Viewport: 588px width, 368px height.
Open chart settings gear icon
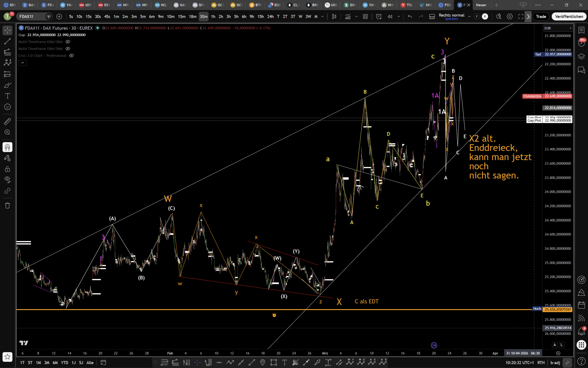(510, 16)
